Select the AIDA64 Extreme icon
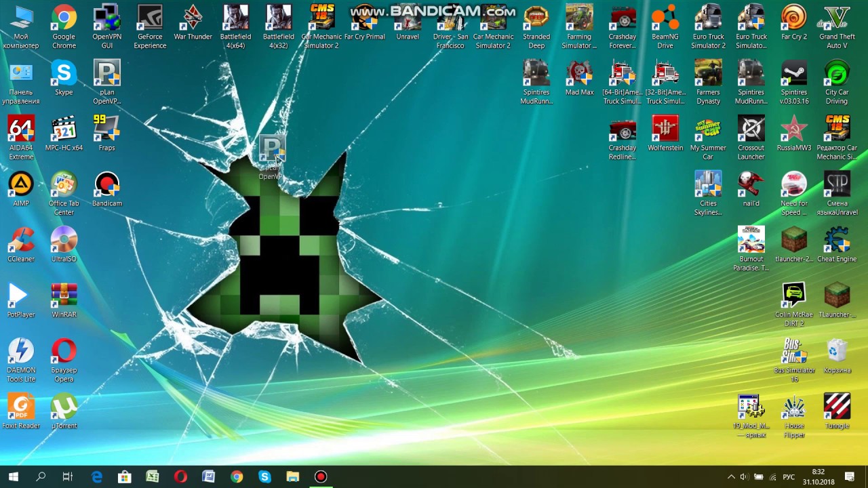 21,137
